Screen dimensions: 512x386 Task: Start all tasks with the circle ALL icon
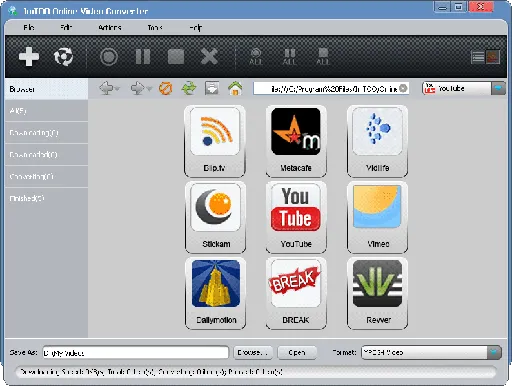tap(256, 57)
